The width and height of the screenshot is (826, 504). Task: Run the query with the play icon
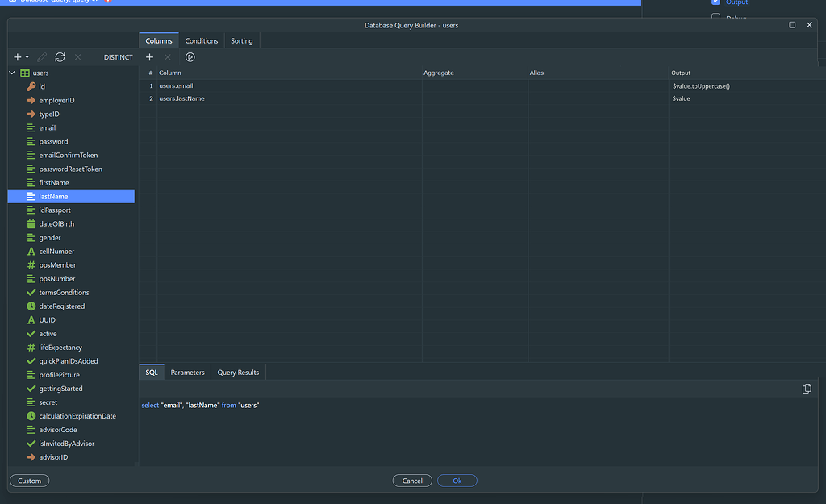pyautogui.click(x=190, y=57)
